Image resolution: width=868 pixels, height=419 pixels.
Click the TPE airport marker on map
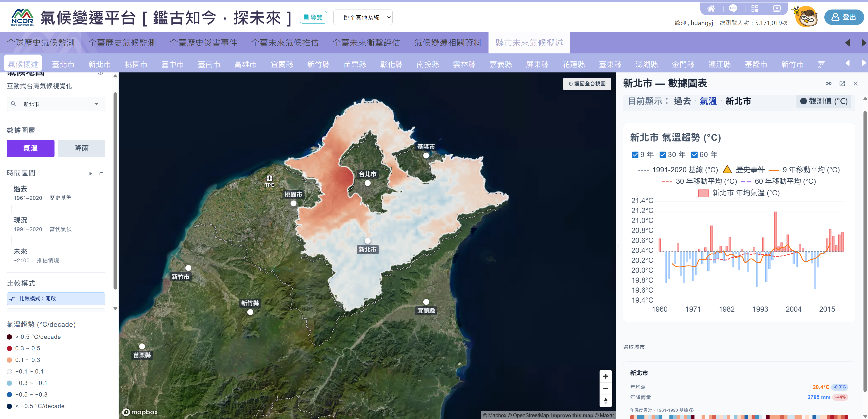coord(269,178)
